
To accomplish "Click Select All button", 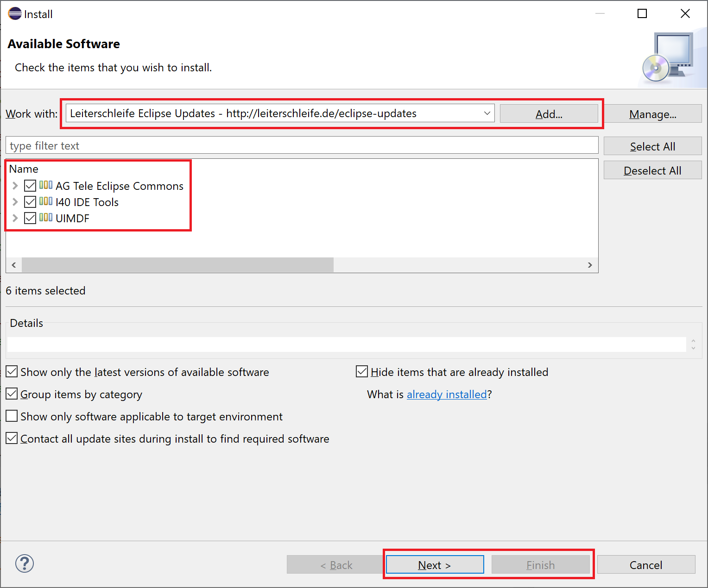I will (652, 146).
